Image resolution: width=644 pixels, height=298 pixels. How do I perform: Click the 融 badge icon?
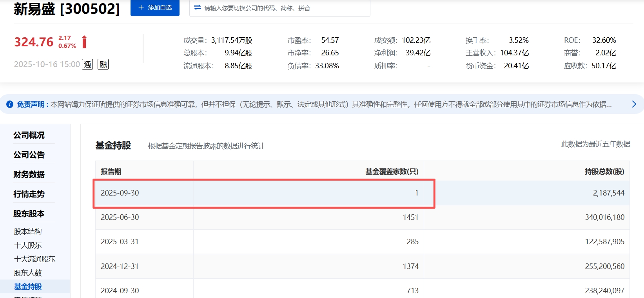[x=103, y=64]
